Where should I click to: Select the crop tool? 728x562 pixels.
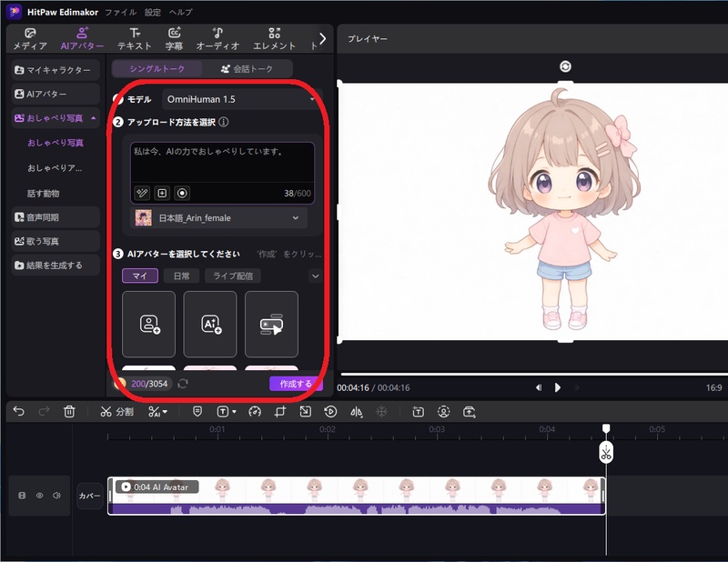click(280, 412)
